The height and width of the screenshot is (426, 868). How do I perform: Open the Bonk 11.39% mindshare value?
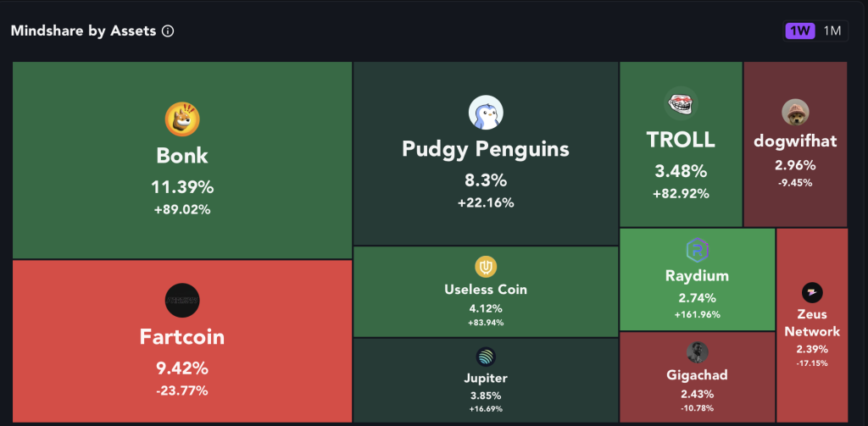182,187
